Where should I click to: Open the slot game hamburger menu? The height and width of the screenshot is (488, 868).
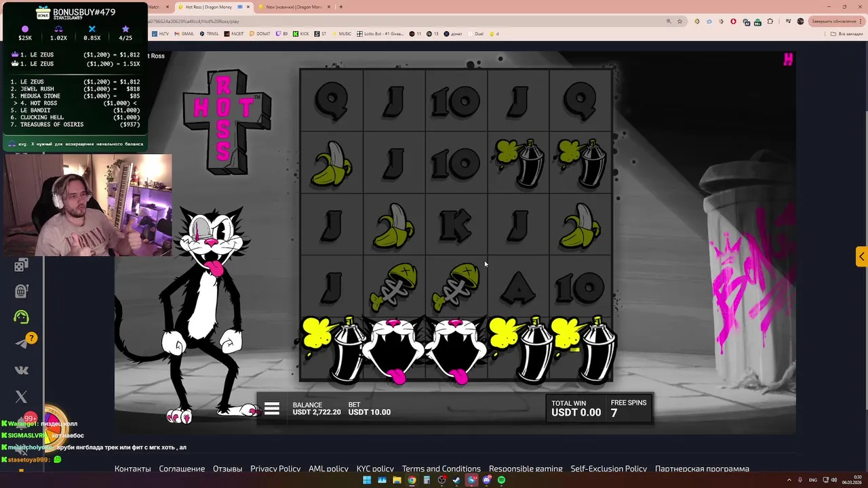[x=271, y=409]
